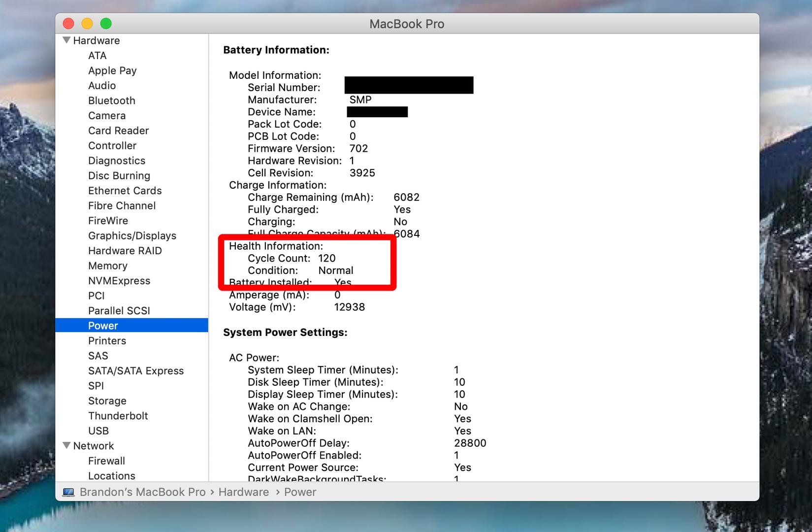Collapse the Hardware disclosure triangle
The height and width of the screenshot is (532, 812).
pos(67,40)
